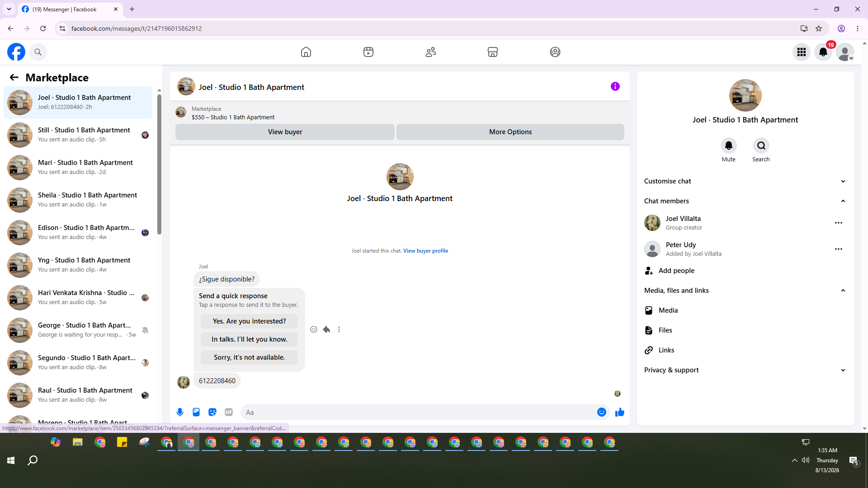
Task: Collapse Media, files and links section
Action: 745,291
